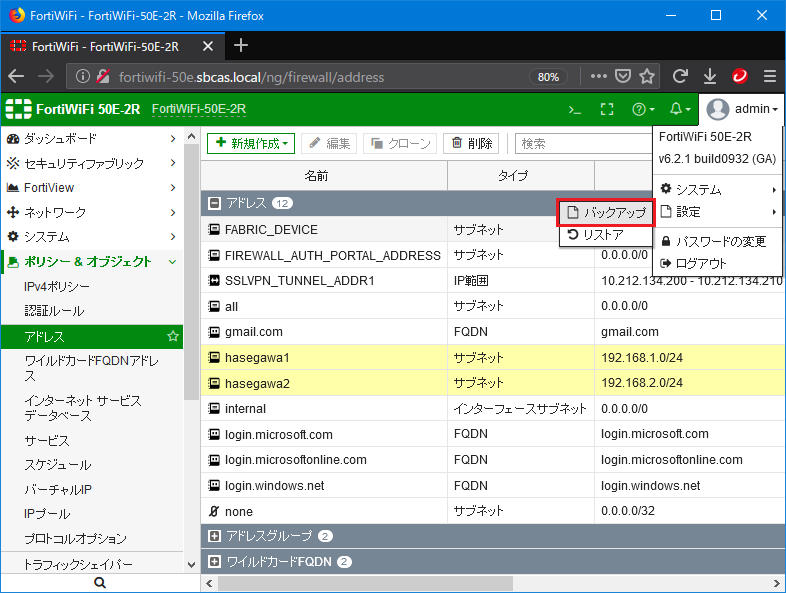Select バックアップ backup menu entry
The width and height of the screenshot is (786, 593).
[606, 213]
